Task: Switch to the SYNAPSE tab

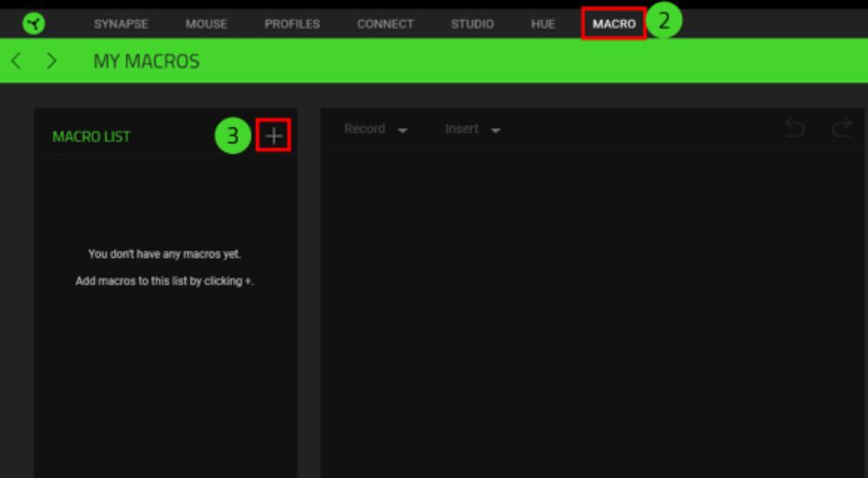Action: (121, 24)
